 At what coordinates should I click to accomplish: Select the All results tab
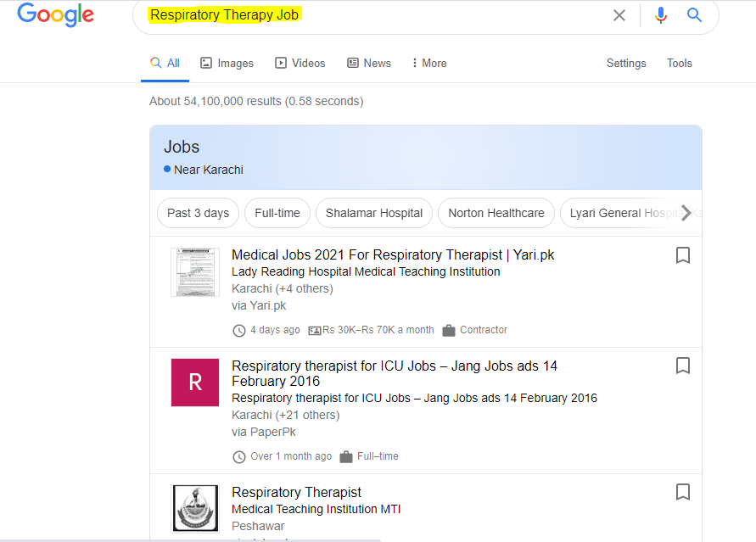point(165,63)
